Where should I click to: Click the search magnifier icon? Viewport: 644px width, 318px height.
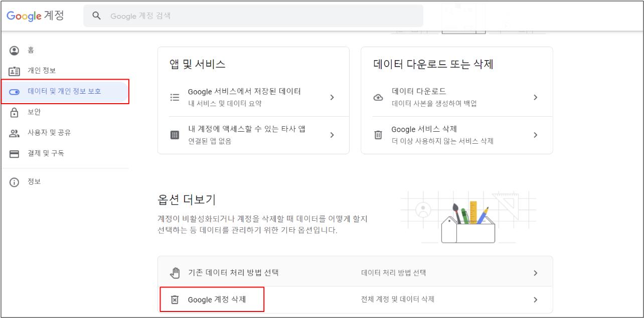tap(97, 16)
